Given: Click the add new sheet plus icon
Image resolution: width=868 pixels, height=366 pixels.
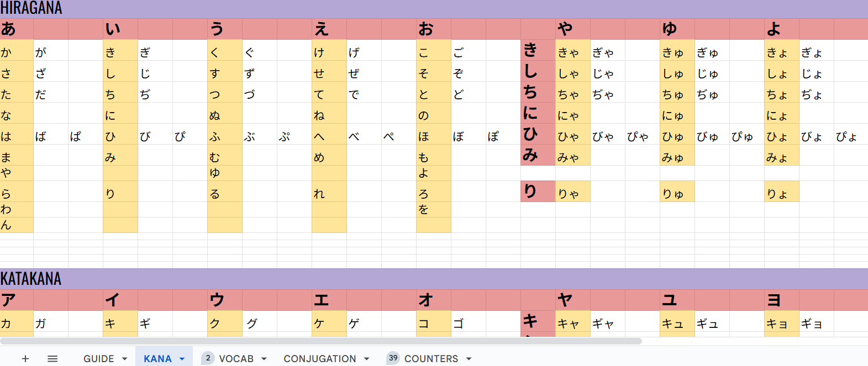Looking at the screenshot, I should pos(25,359).
